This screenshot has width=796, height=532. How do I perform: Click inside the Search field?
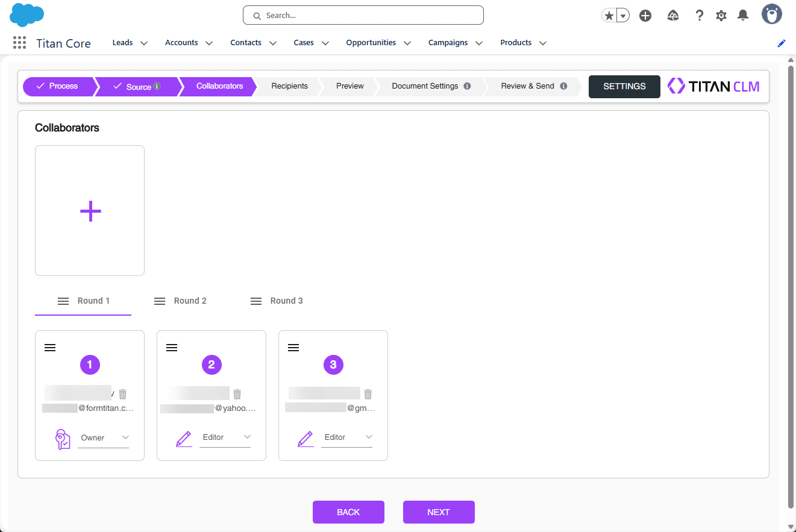point(363,15)
